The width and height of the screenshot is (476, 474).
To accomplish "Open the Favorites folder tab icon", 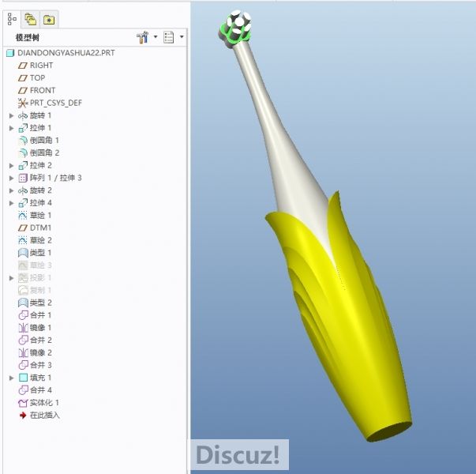I will pyautogui.click(x=49, y=20).
